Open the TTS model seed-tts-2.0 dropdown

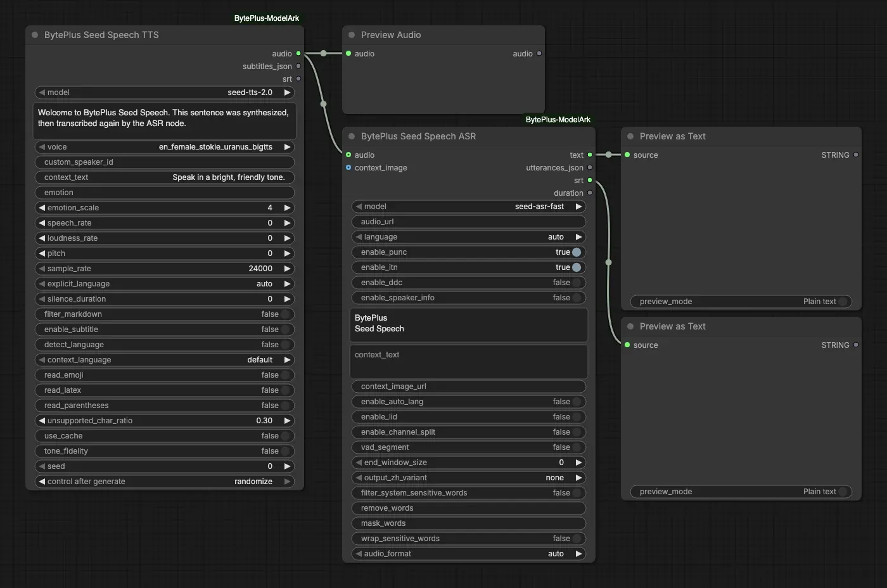(165, 93)
